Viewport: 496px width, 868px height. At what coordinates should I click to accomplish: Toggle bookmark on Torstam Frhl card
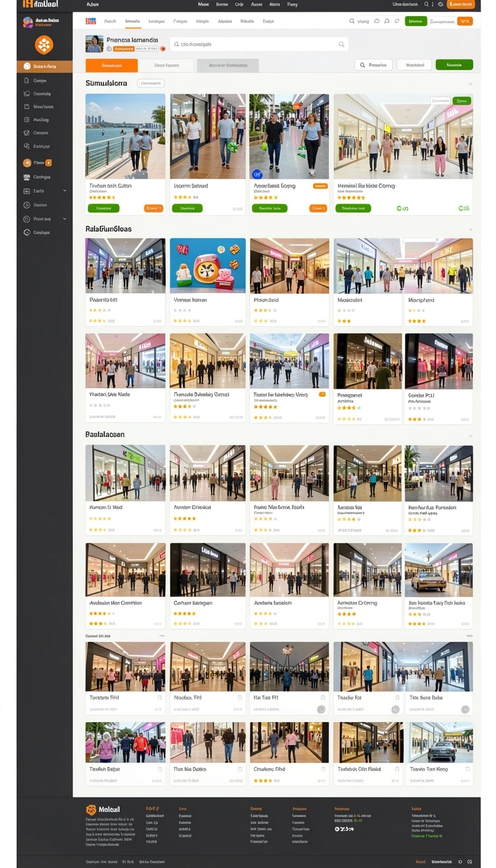tap(160, 697)
